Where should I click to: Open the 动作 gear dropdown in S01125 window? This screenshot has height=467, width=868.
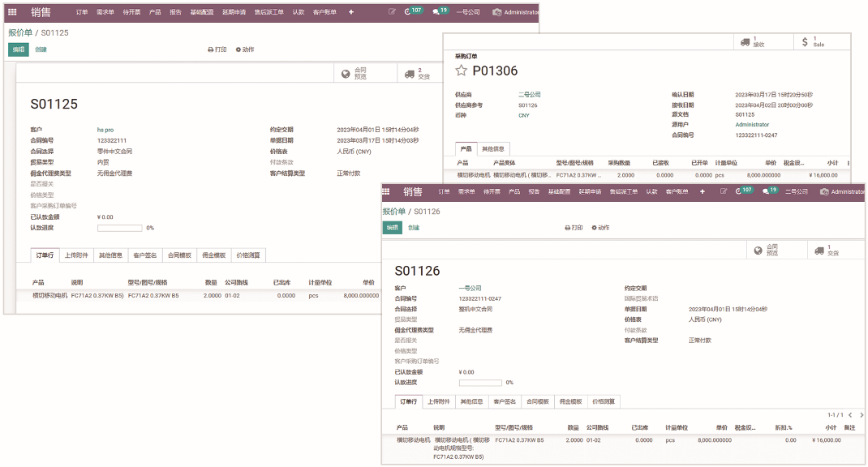tap(244, 49)
